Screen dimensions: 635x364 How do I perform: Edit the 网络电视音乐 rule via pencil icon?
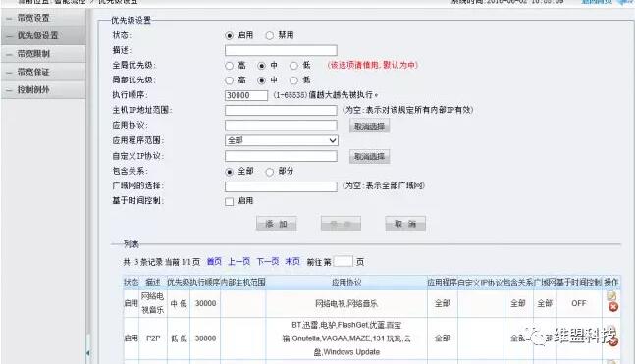point(611,296)
